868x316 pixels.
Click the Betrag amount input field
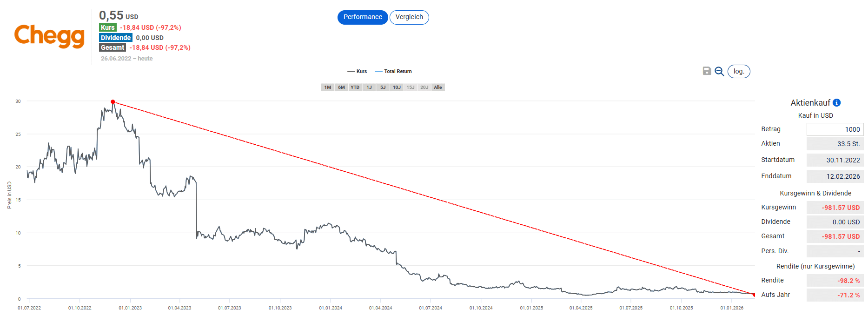point(835,129)
